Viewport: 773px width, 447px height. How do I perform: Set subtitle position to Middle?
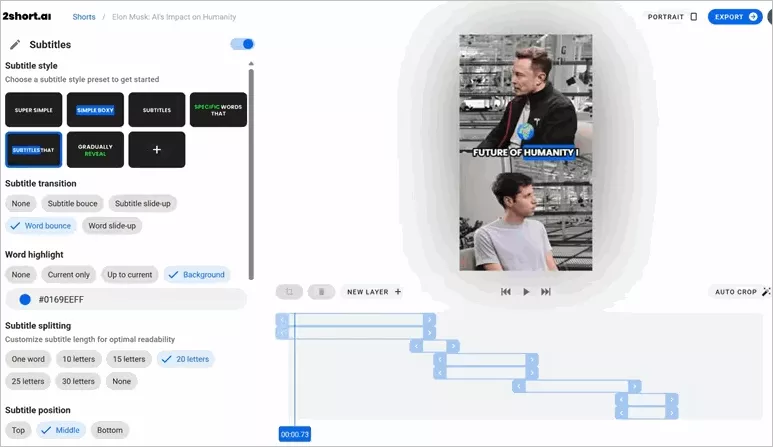(x=61, y=430)
